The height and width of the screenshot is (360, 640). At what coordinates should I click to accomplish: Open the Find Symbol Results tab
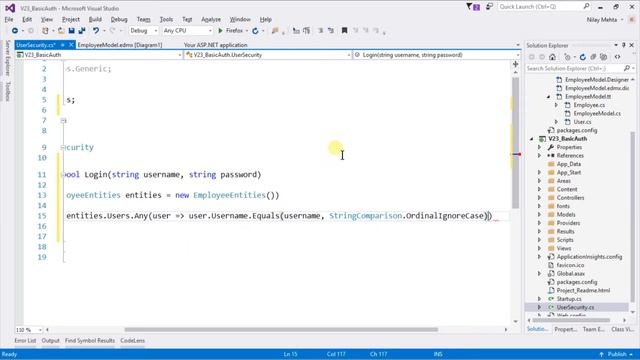click(x=90, y=340)
